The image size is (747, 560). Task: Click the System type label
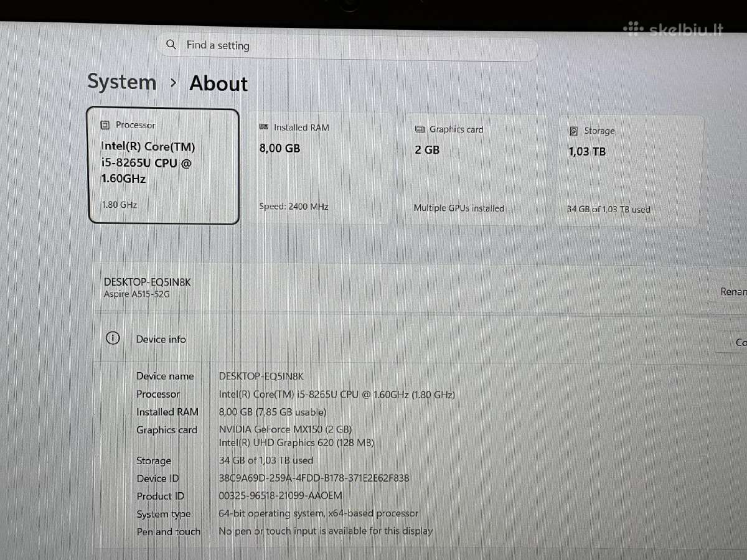164,514
